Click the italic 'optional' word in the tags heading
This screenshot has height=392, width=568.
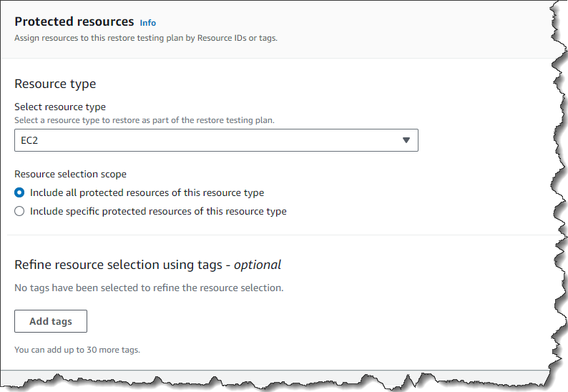point(258,265)
